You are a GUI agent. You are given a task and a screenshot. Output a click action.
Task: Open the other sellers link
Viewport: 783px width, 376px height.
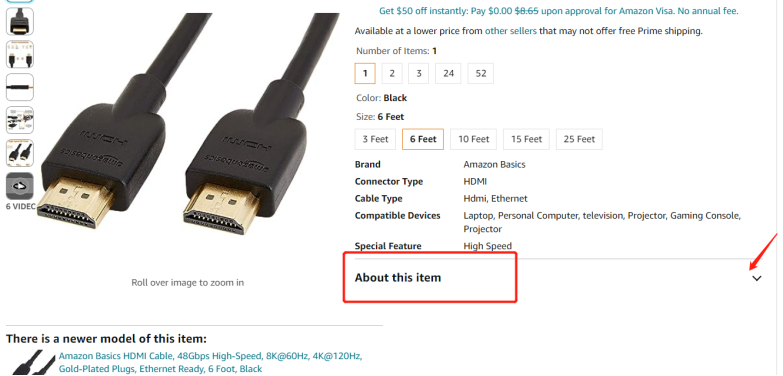point(510,31)
